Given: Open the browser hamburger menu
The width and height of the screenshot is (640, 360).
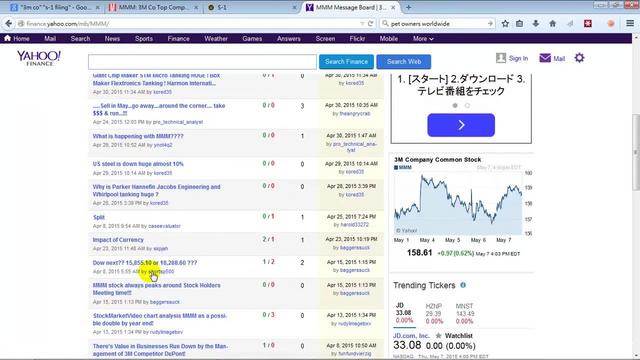Looking at the screenshot, I should (630, 24).
